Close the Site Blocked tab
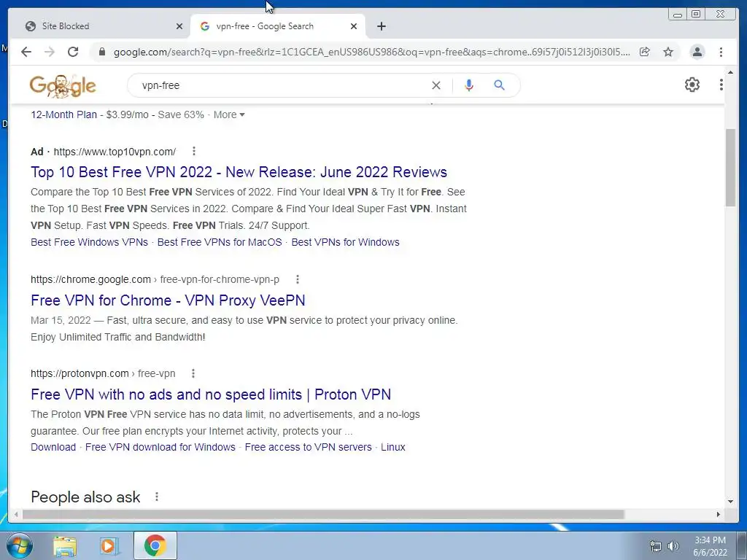 179,26
